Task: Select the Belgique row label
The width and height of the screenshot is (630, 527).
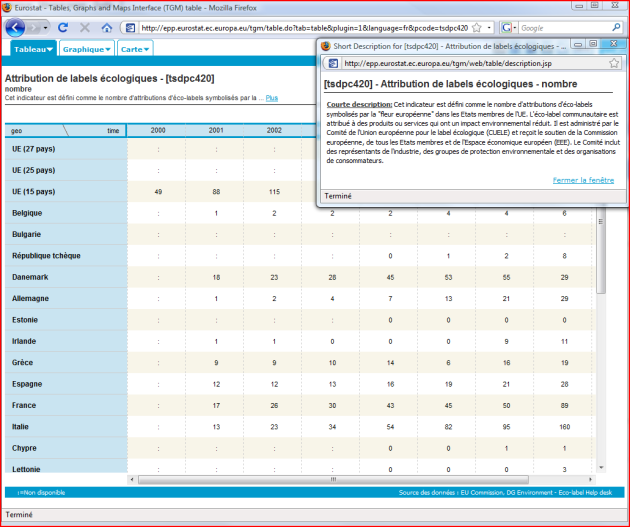Action: 27,213
